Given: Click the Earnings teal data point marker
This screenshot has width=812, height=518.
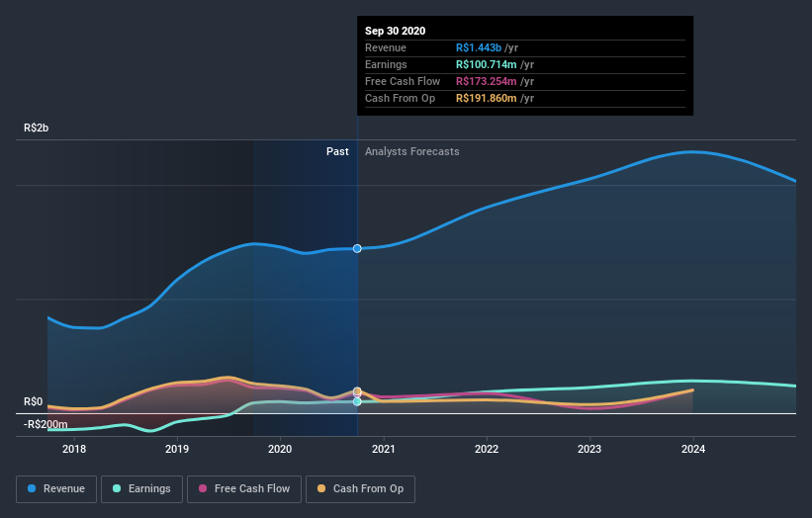Looking at the screenshot, I should point(357,401).
